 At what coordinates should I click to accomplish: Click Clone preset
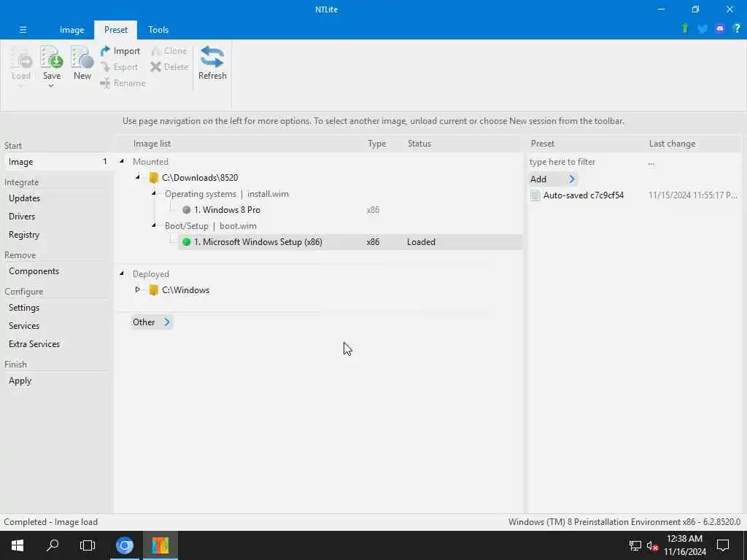coord(169,51)
